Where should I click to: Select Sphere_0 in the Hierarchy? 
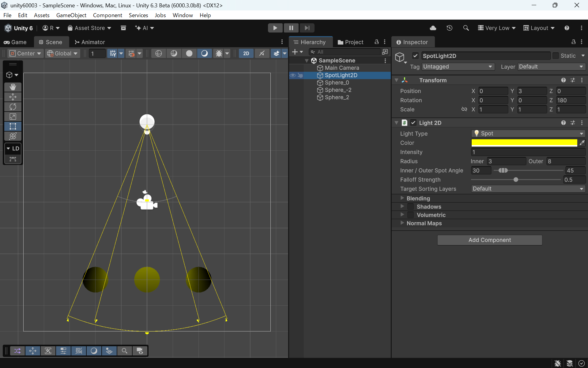(337, 82)
